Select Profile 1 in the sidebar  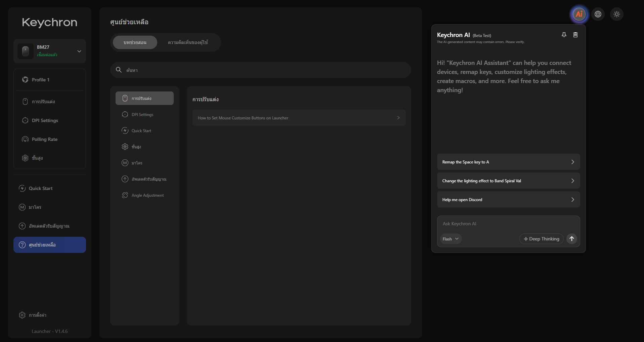(x=50, y=80)
